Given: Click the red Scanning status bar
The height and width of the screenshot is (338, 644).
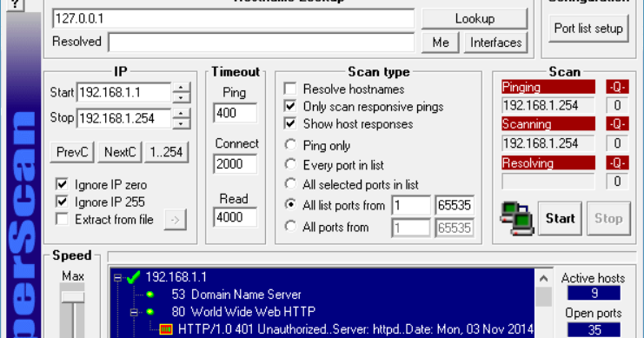Looking at the screenshot, I should (548, 124).
